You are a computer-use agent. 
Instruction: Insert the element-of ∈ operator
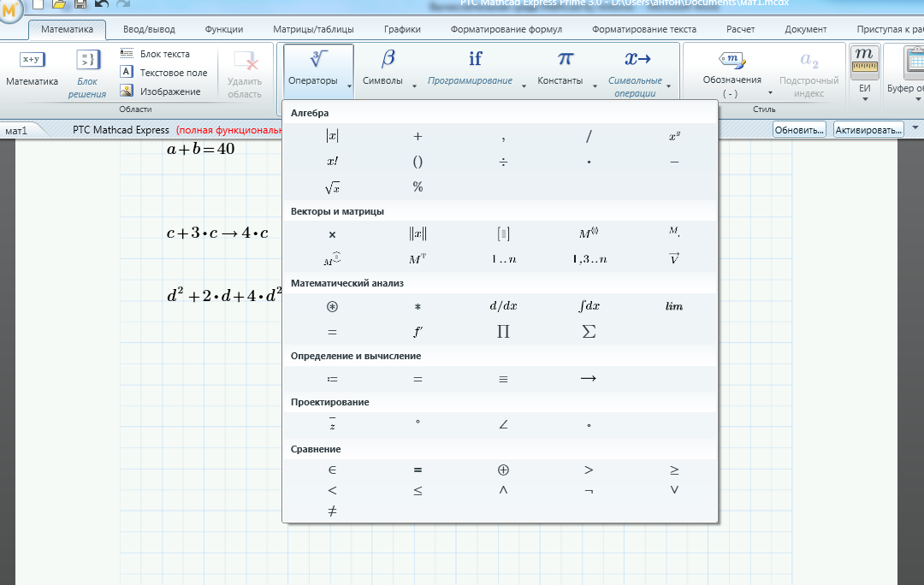pos(332,470)
